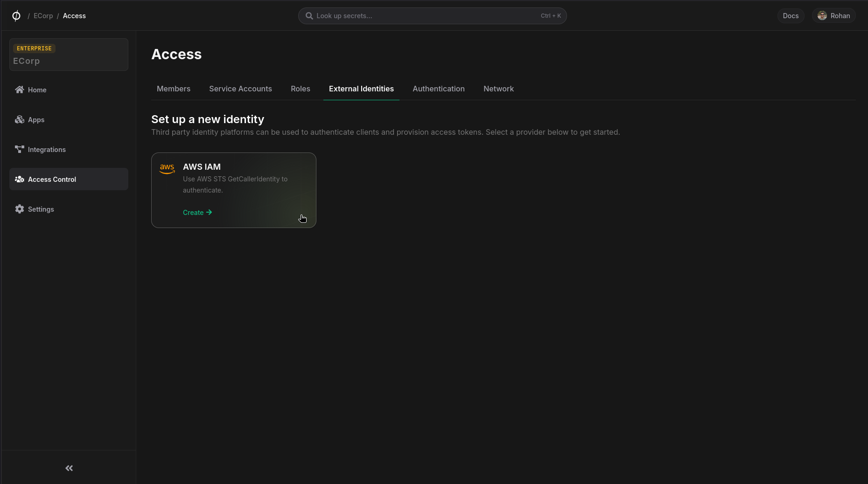This screenshot has height=484, width=868.
Task: Click the Access Control users icon
Action: (20, 179)
